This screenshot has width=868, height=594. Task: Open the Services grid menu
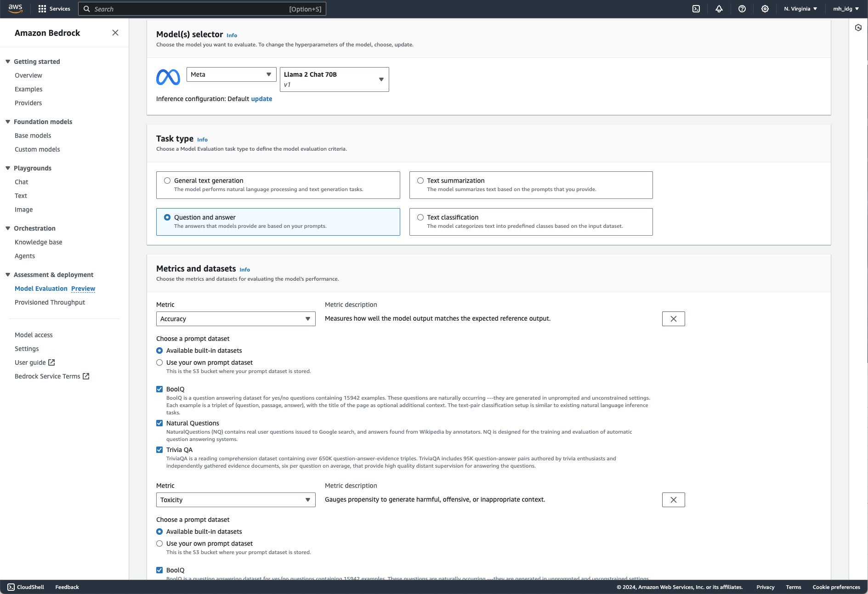coord(54,9)
